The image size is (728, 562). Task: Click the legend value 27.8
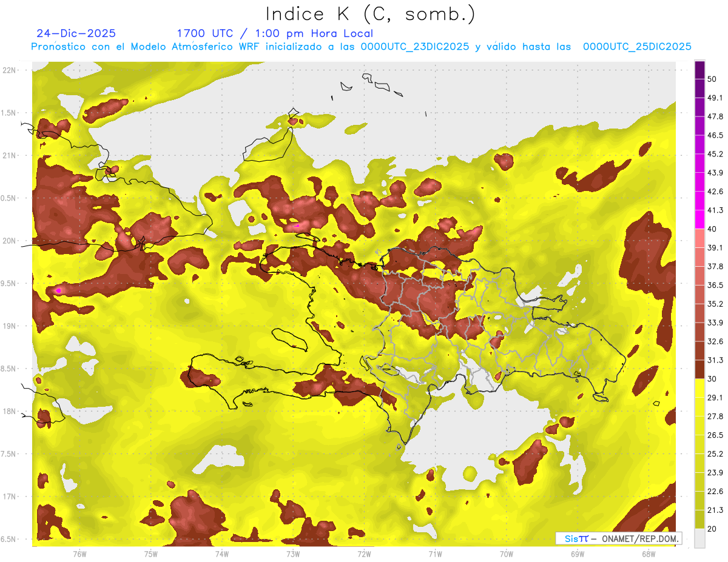(x=715, y=416)
